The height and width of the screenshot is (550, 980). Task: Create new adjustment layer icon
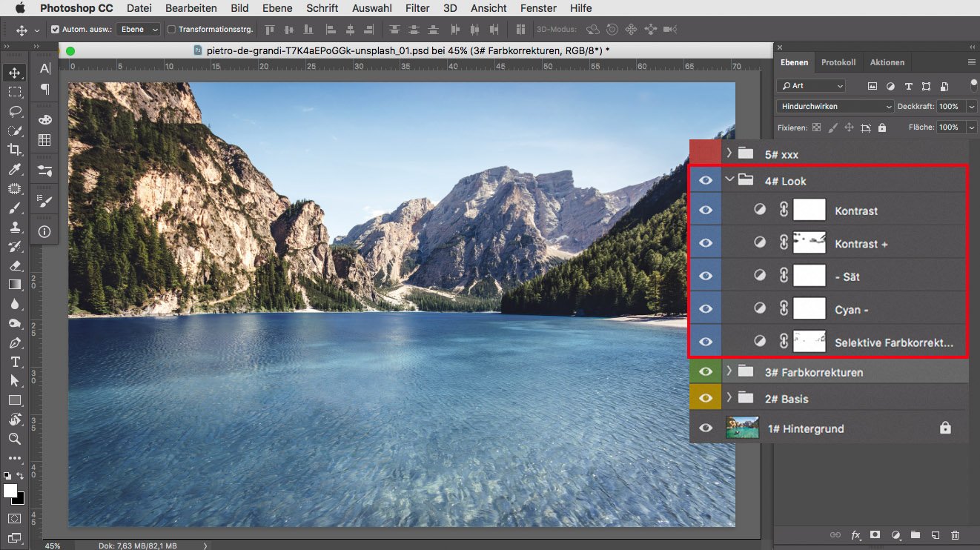pyautogui.click(x=895, y=534)
